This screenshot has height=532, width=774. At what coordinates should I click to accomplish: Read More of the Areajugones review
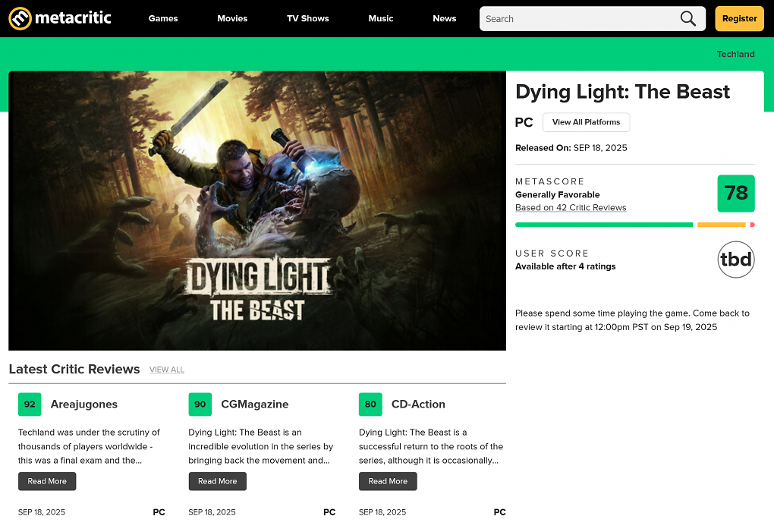click(x=47, y=481)
